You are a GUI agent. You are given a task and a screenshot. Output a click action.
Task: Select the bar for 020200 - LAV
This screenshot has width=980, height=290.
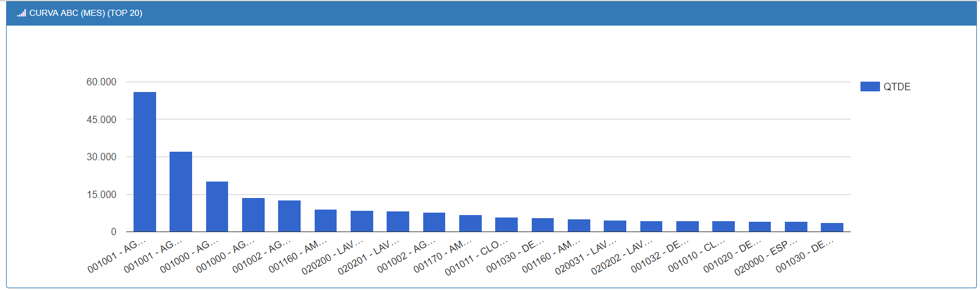[x=362, y=221]
